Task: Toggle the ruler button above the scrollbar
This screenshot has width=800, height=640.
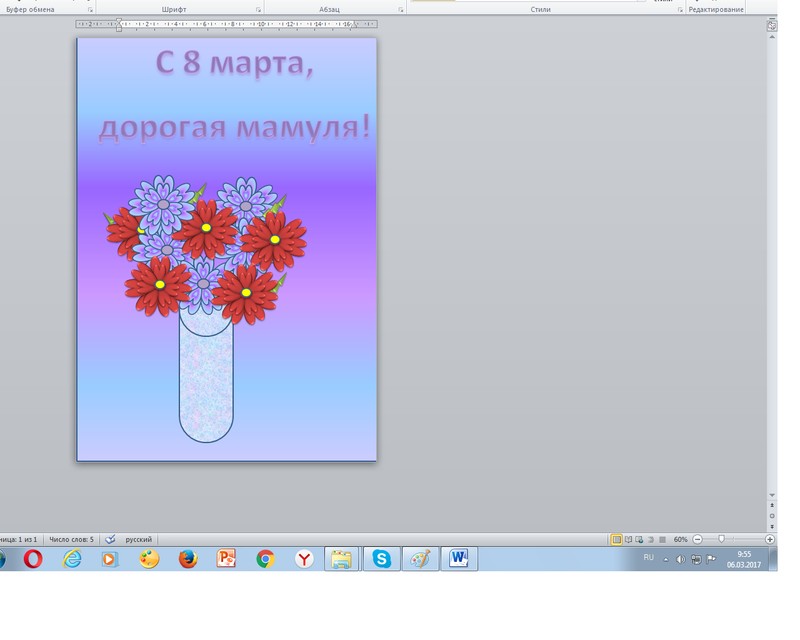Action: pyautogui.click(x=772, y=25)
